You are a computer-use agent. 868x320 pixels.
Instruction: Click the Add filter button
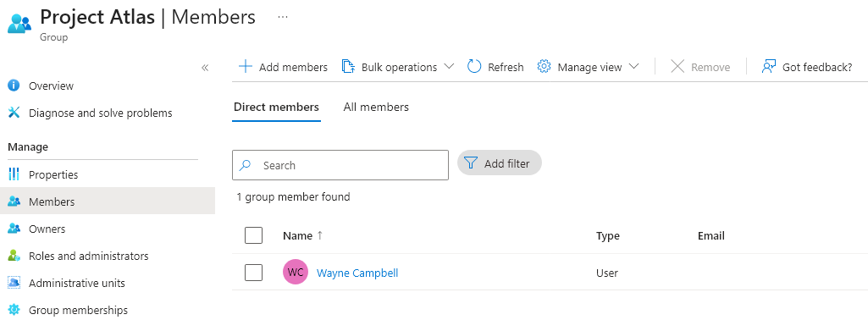point(500,163)
